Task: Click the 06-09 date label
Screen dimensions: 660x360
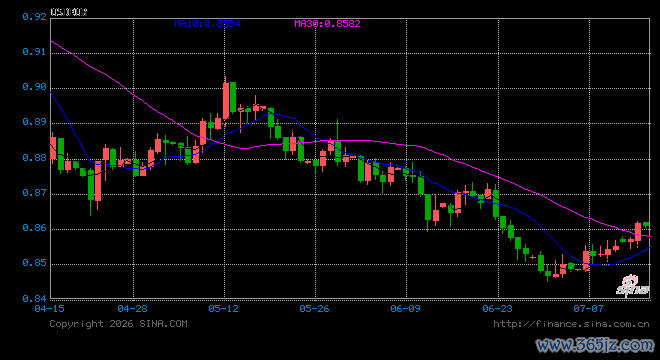Action: click(405, 309)
